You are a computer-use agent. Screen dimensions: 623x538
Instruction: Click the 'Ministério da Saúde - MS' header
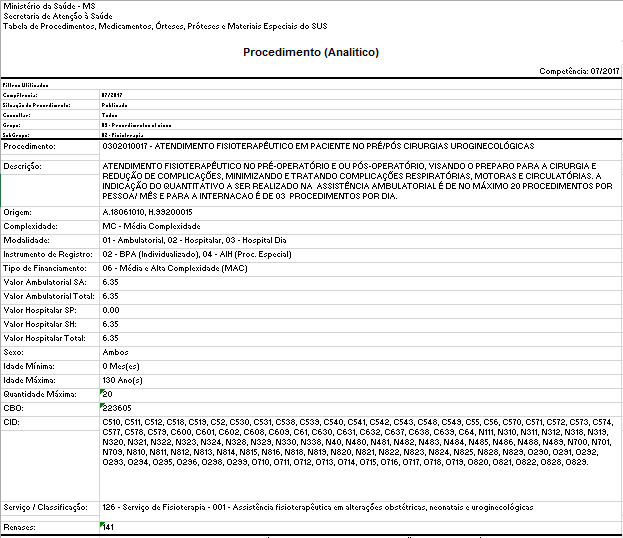[x=49, y=6]
